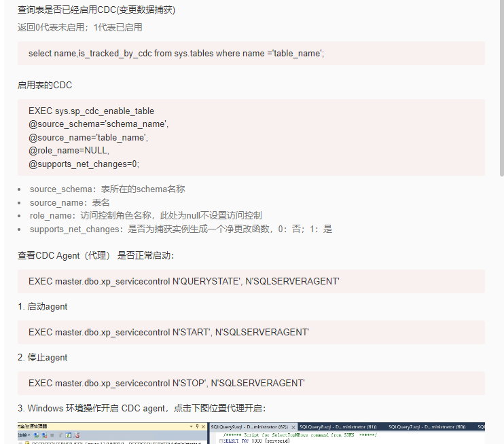Image resolution: width=504 pixels, height=444 pixels.
Task: Click the 'select name,is_tracked_by_cdc' code line
Action: [176, 54]
